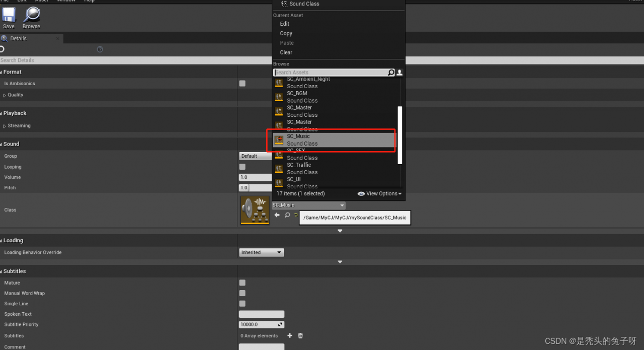The image size is (644, 350).
Task: Use selected asset arrow under Class
Action: tap(277, 215)
